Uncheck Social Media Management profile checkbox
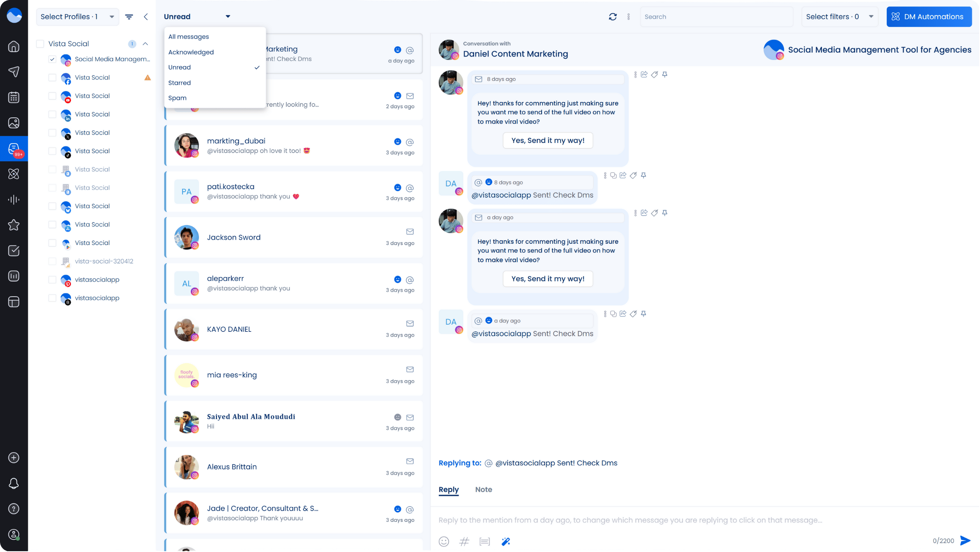Viewport: 980px width, 552px height. [52, 59]
